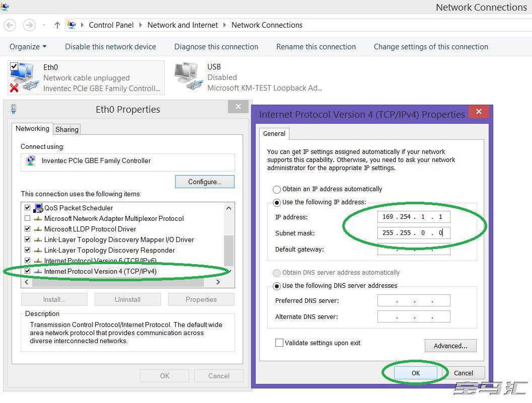Click Cancel in Eth0 Properties dialog
The width and height of the screenshot is (532, 403).
[x=219, y=376]
